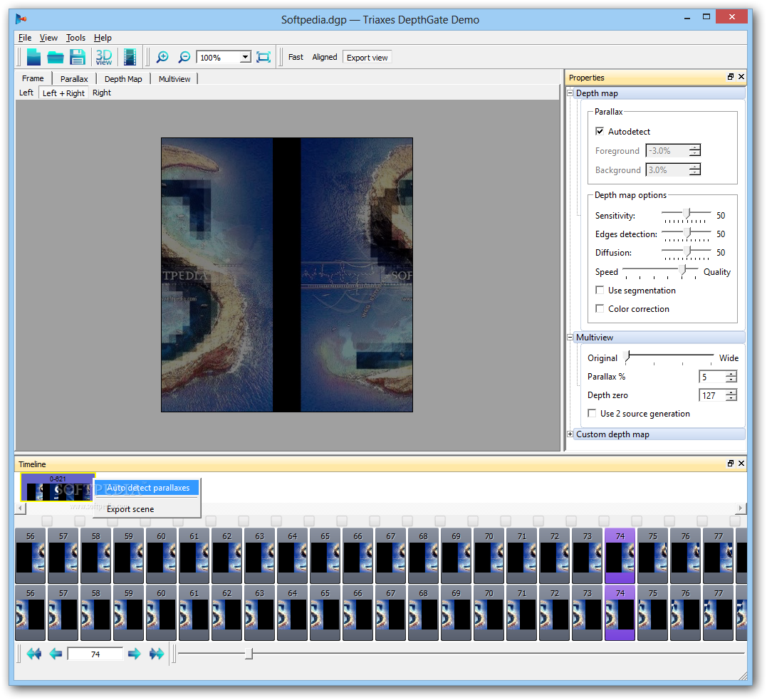This screenshot has width=767, height=700.
Task: Click the Parallax % spinner arrows
Action: (731, 377)
